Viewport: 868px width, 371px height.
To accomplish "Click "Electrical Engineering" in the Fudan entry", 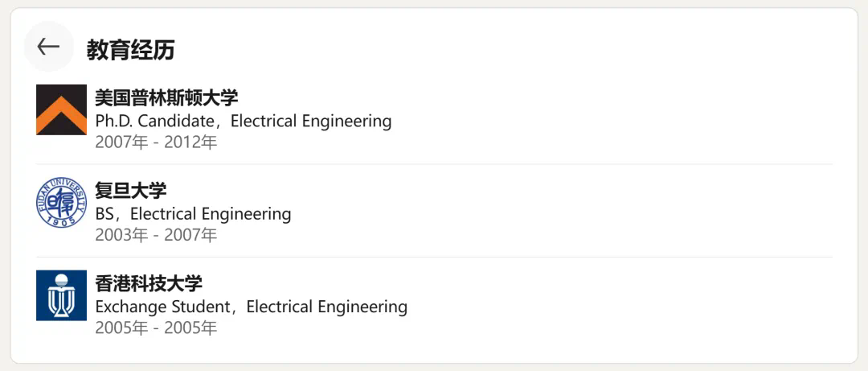I will pyautogui.click(x=211, y=214).
